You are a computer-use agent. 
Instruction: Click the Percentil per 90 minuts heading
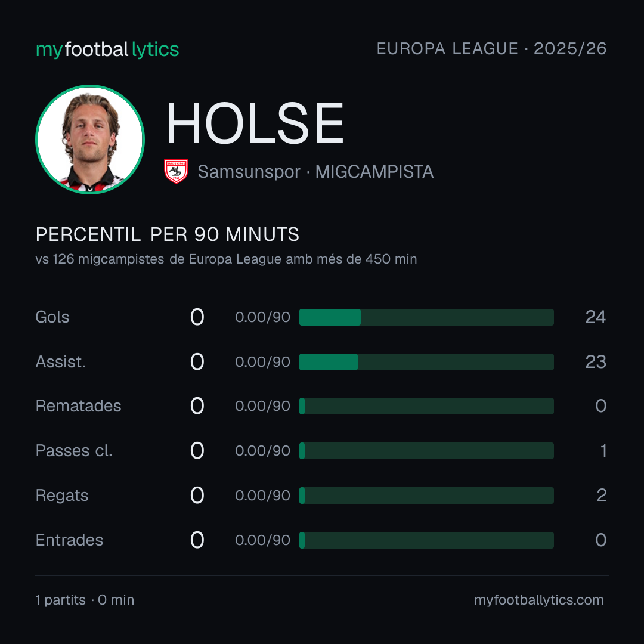[167, 234]
